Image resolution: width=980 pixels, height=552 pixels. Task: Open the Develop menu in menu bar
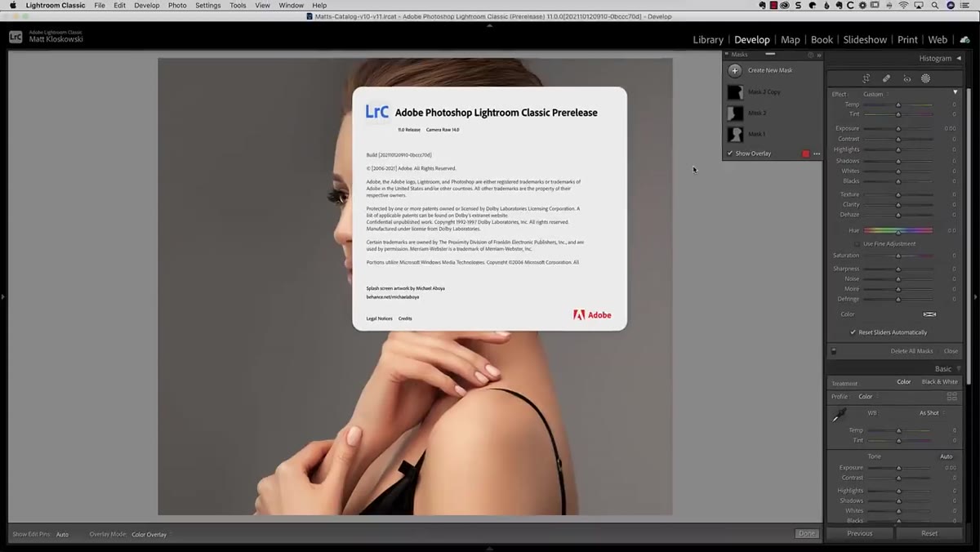pyautogui.click(x=147, y=5)
